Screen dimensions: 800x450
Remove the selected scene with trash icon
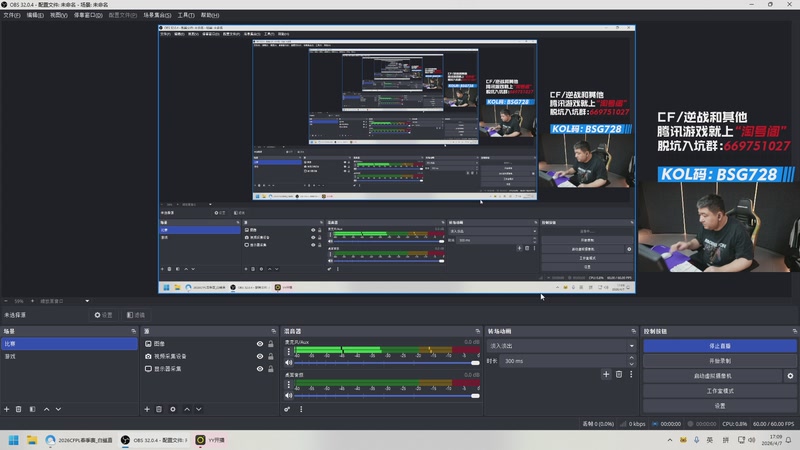[18, 409]
